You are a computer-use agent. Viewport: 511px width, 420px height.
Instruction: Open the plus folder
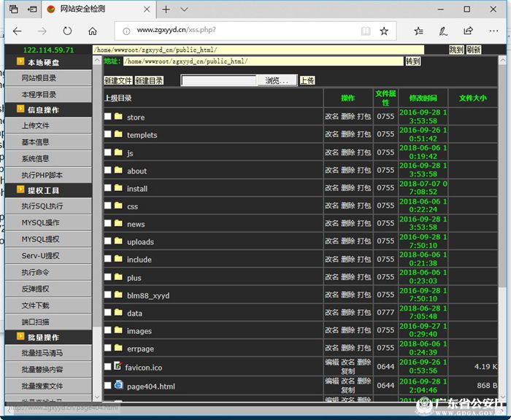[134, 278]
